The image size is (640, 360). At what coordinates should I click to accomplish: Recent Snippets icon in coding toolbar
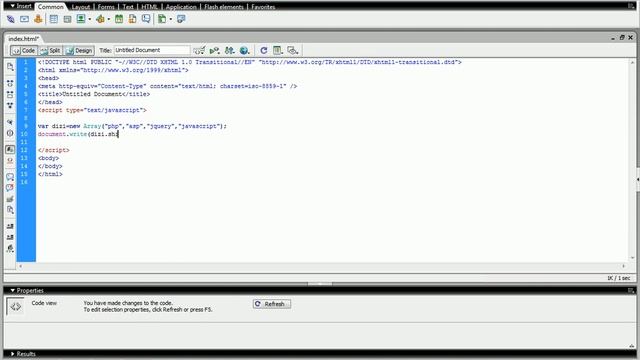[10, 210]
